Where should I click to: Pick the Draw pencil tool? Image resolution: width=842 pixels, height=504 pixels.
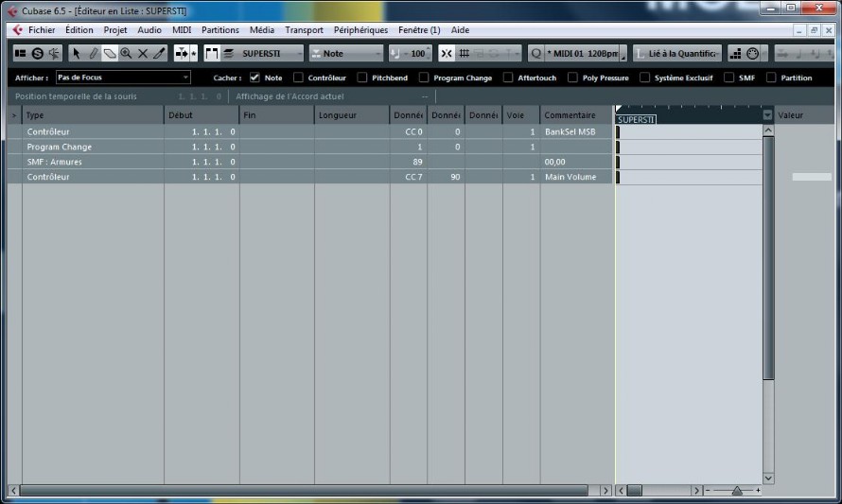pos(93,53)
